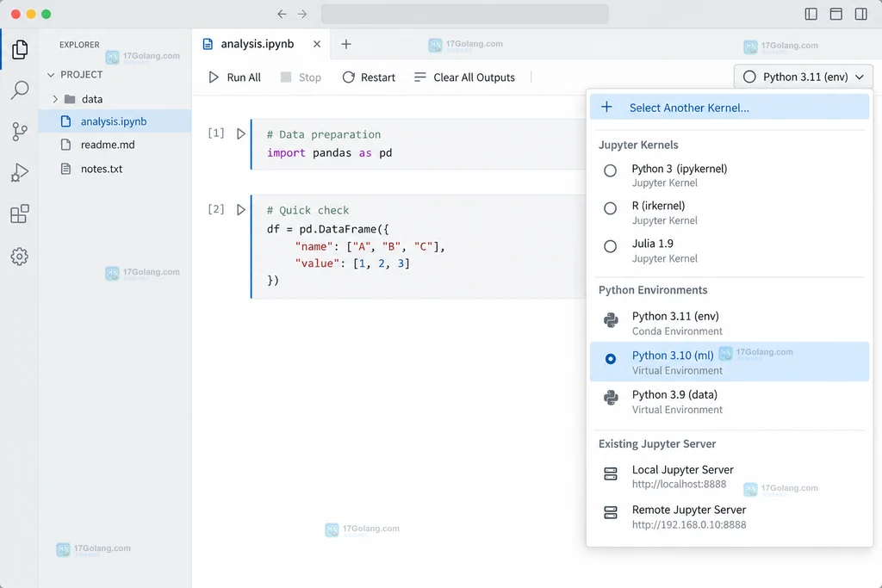Screen dimensions: 882x588
Task: Open the Extensions blocks icon
Action: coord(20,214)
